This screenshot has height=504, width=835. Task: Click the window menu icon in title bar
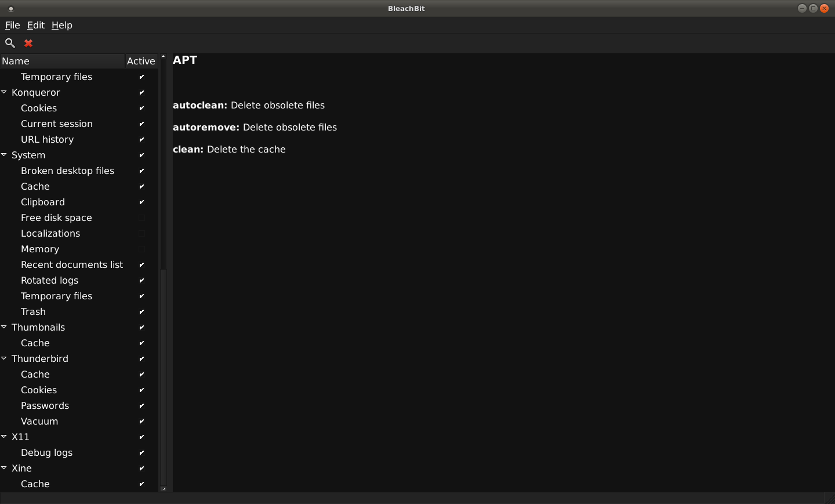[x=11, y=9]
